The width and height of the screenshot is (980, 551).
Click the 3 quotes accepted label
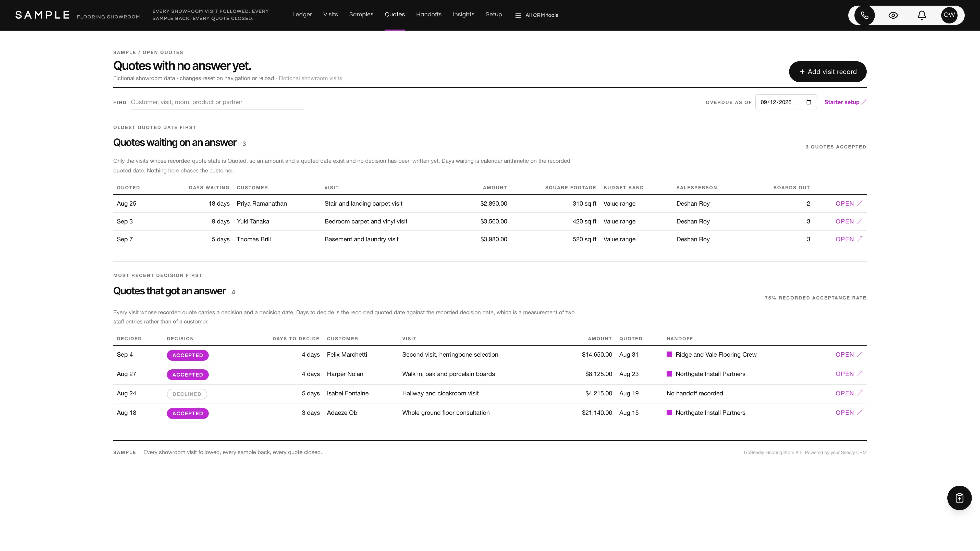[836, 147]
